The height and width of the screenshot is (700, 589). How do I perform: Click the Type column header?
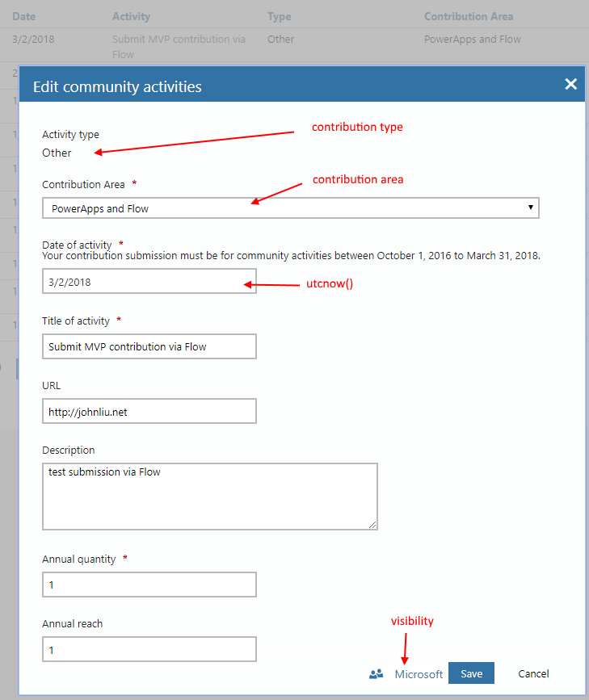[280, 16]
